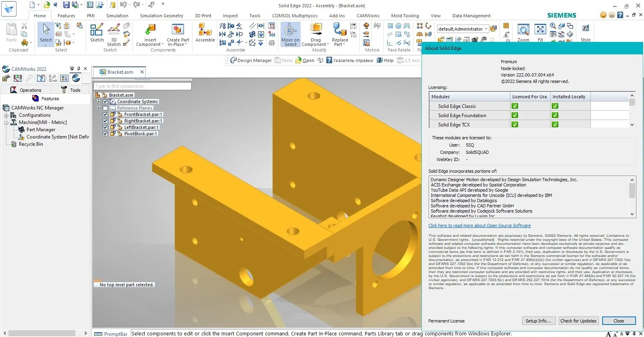Go to the CAMWorks ribbon tab
This screenshot has width=644, height=337.
tap(368, 16)
